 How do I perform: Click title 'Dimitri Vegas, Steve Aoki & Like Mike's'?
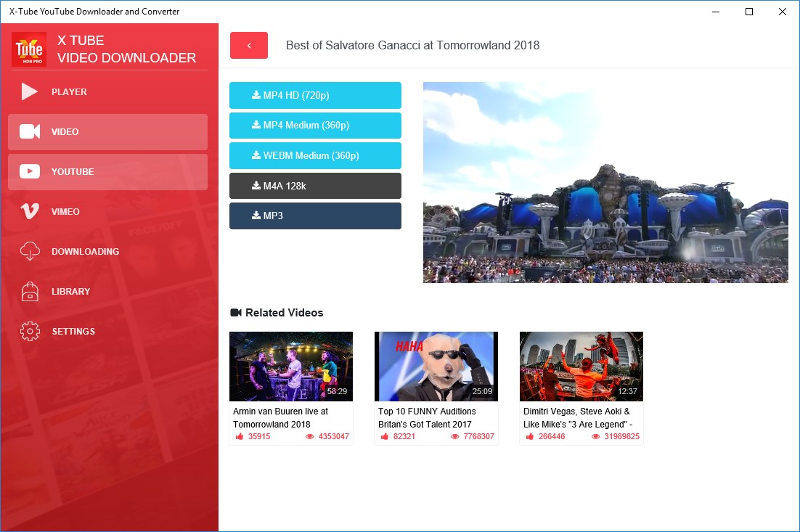tap(578, 418)
